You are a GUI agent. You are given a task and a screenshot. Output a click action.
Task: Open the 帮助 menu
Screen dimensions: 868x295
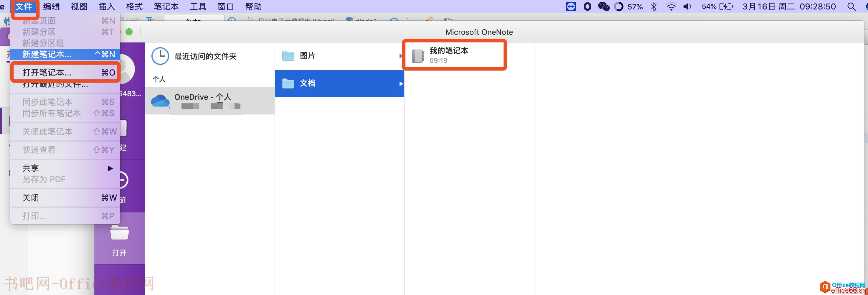[x=253, y=6]
